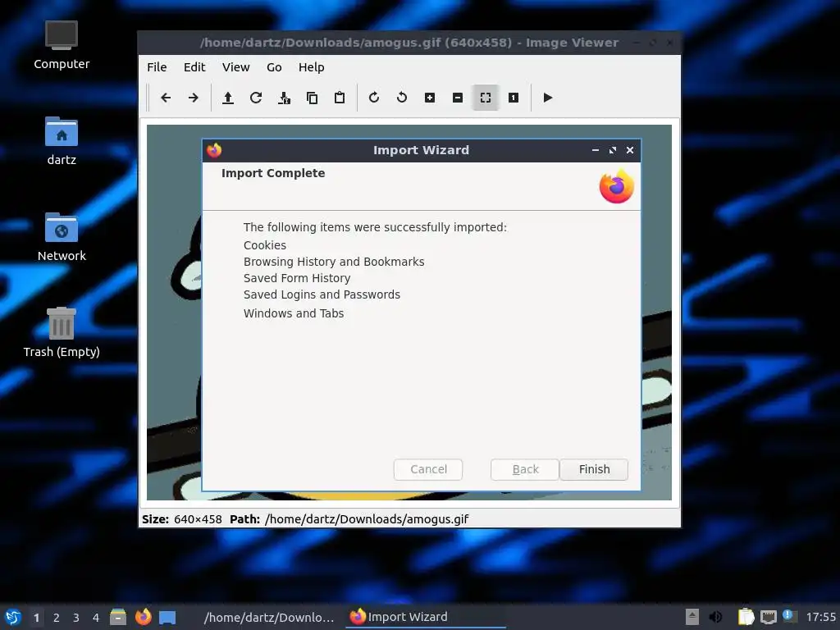Close the Image Viewer window
The image size is (840, 630).
[x=669, y=43]
